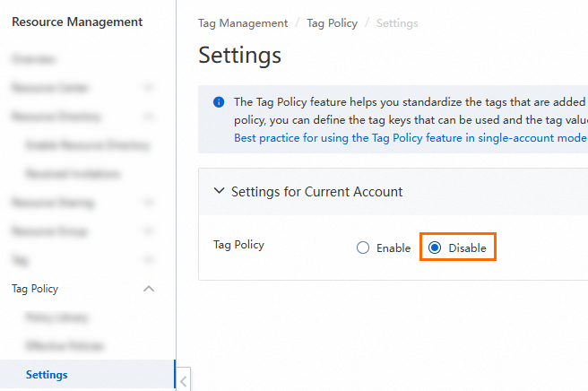Expand the Tag sidebar group

(x=150, y=260)
